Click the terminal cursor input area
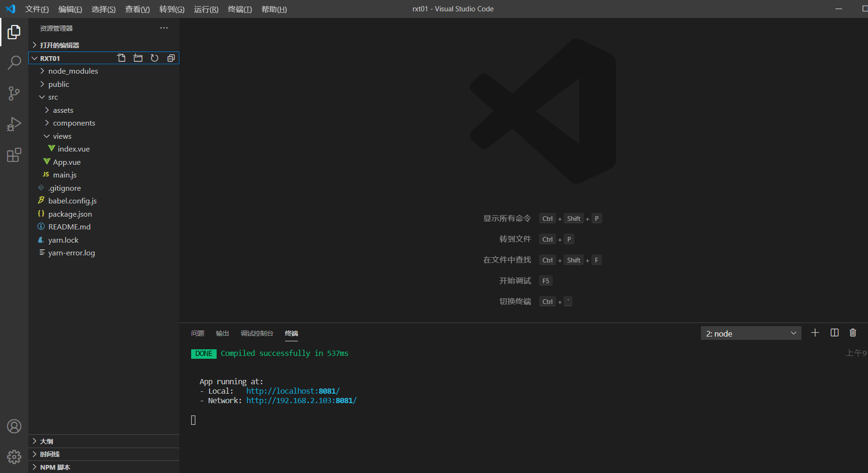Image resolution: width=868 pixels, height=473 pixels. pyautogui.click(x=193, y=420)
